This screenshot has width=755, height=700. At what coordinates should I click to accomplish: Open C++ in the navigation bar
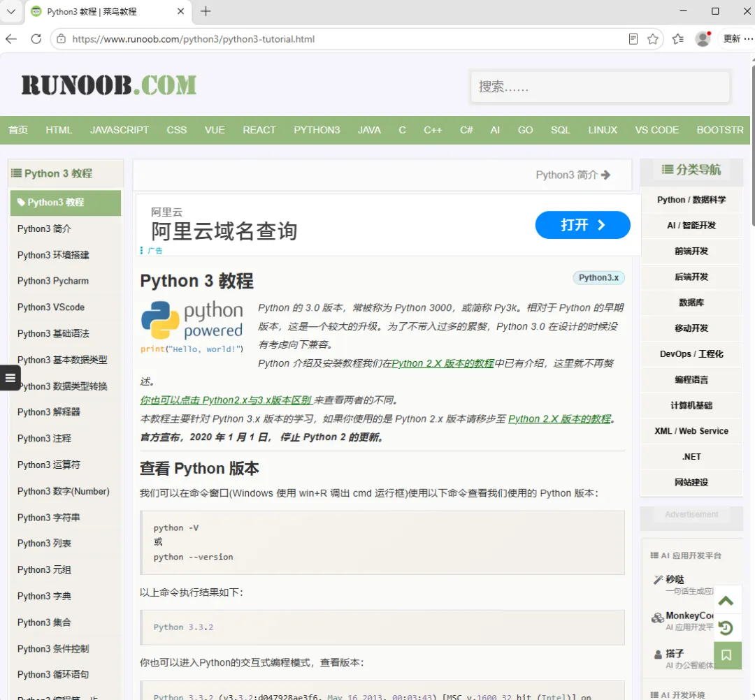pos(433,130)
